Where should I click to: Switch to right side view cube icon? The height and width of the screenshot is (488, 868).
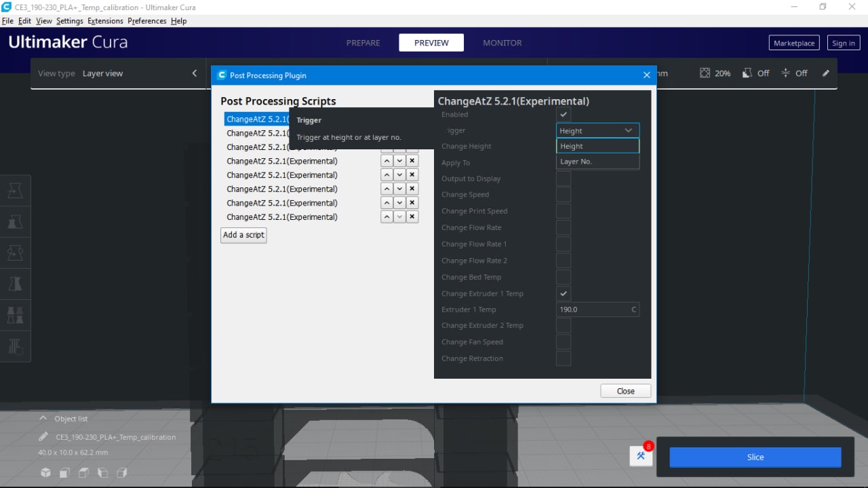point(122,472)
